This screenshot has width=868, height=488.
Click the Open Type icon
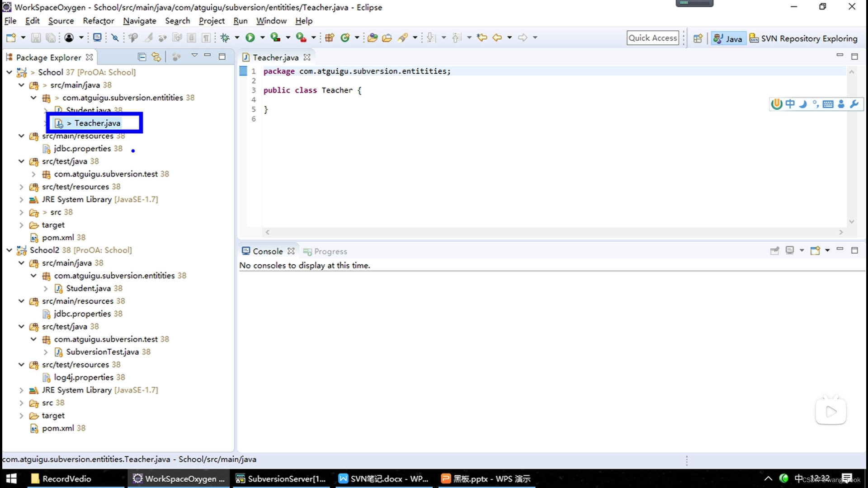point(373,38)
